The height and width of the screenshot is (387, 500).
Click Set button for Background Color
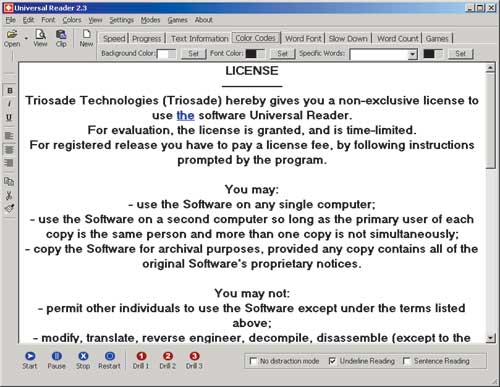pos(193,54)
